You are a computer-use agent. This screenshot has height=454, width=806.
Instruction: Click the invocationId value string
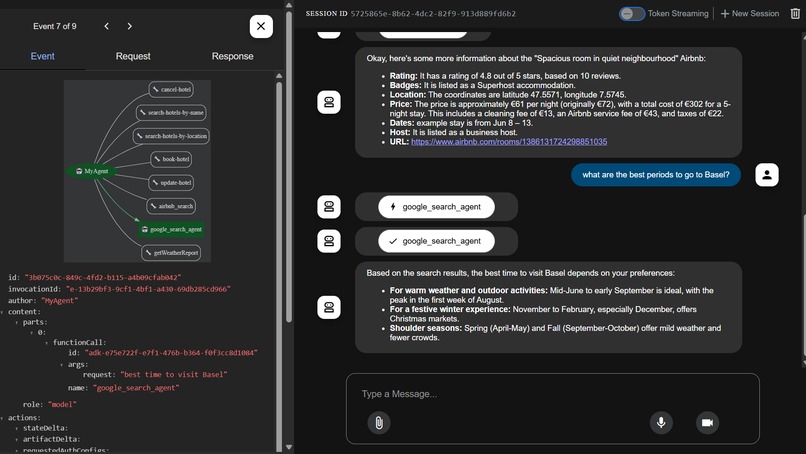148,289
